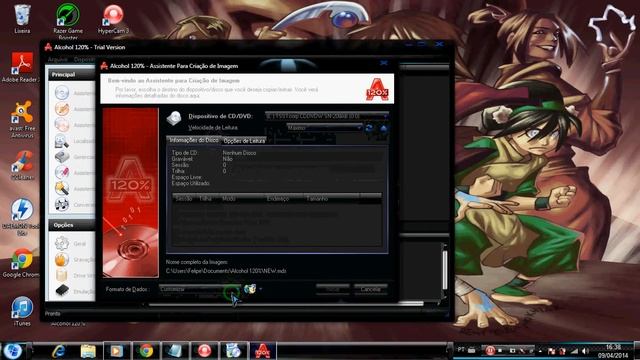Click the Principal panel header

72,75
